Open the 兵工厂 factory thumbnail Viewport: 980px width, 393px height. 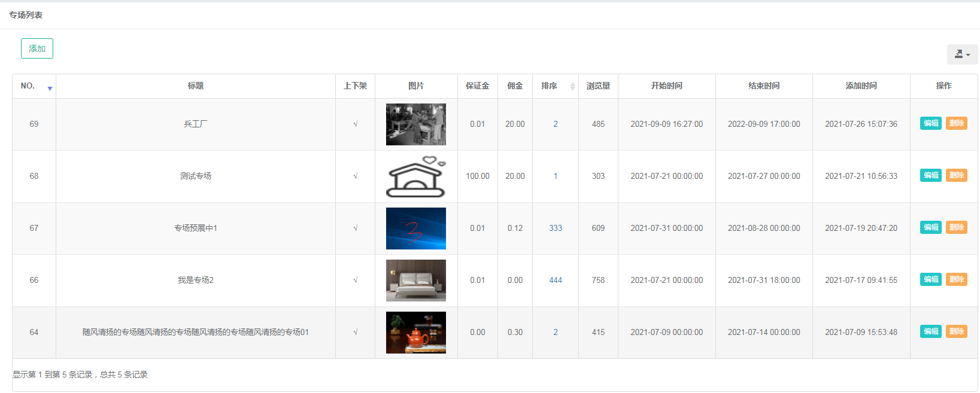point(416,124)
